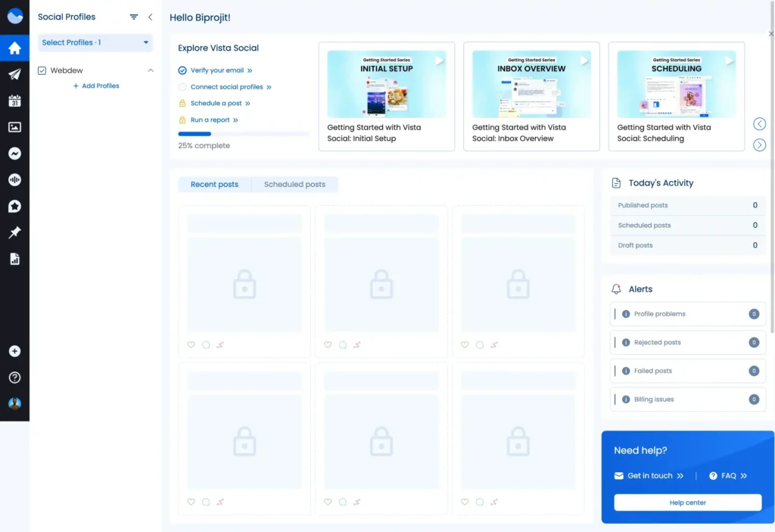Open the Select Profiles dropdown
Viewport: 775px width, 532px height.
click(95, 43)
